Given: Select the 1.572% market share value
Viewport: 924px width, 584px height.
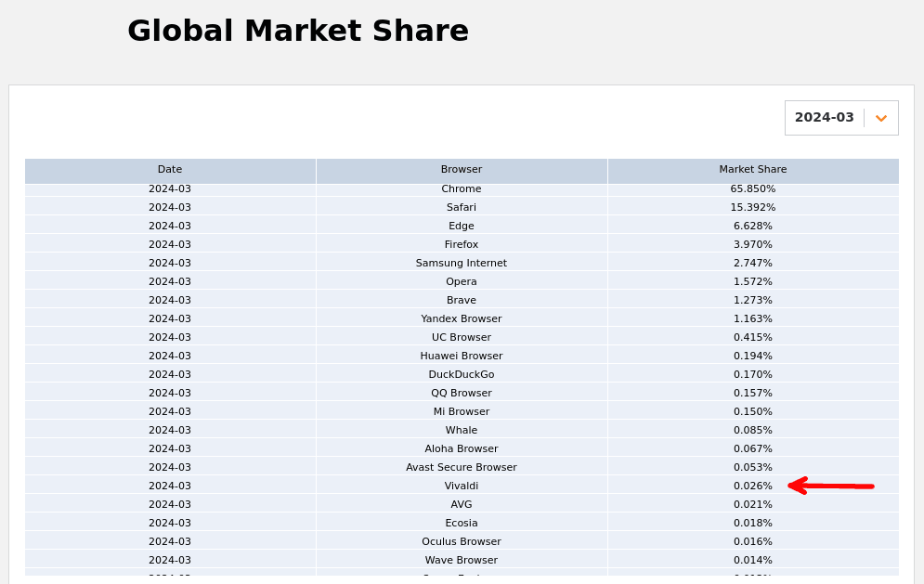Looking at the screenshot, I should coord(753,281).
